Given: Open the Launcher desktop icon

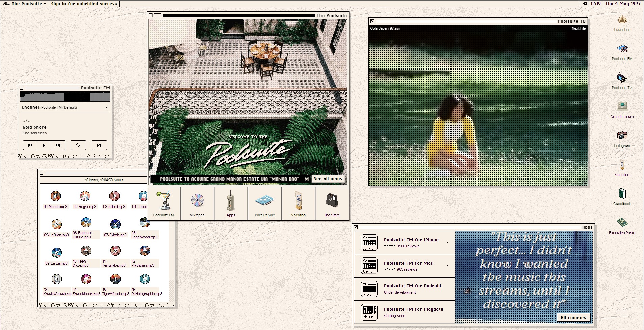Looking at the screenshot, I should (x=622, y=21).
